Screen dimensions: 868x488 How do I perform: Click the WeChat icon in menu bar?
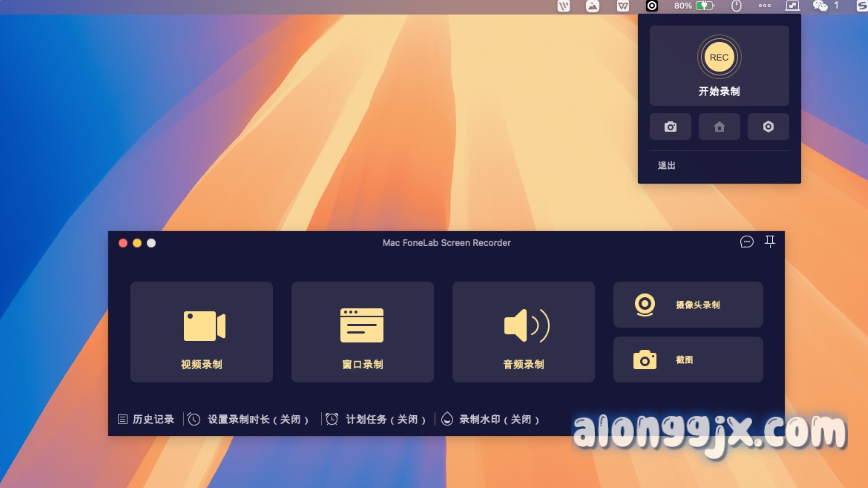click(x=820, y=6)
